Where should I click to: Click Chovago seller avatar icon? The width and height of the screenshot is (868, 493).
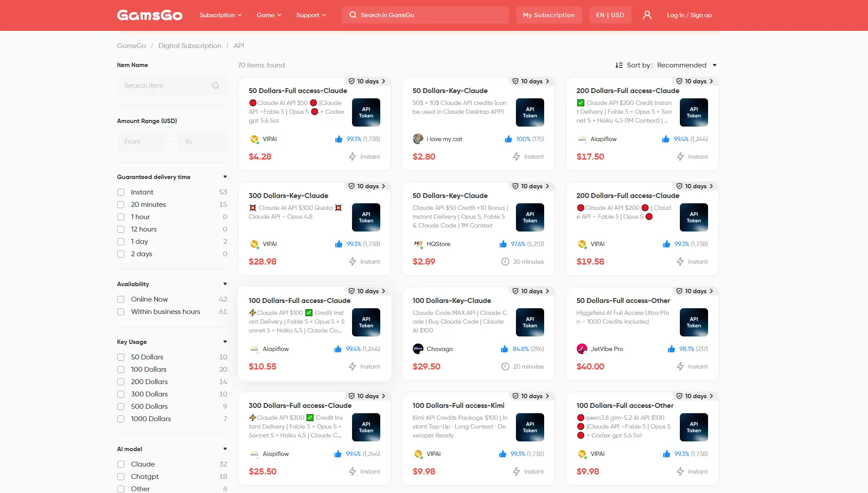418,349
